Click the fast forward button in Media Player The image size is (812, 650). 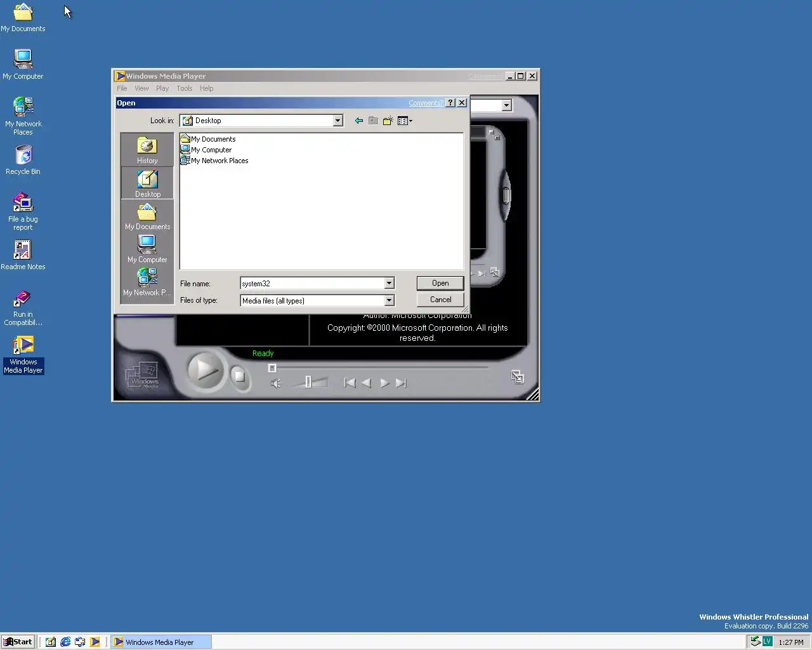point(384,383)
